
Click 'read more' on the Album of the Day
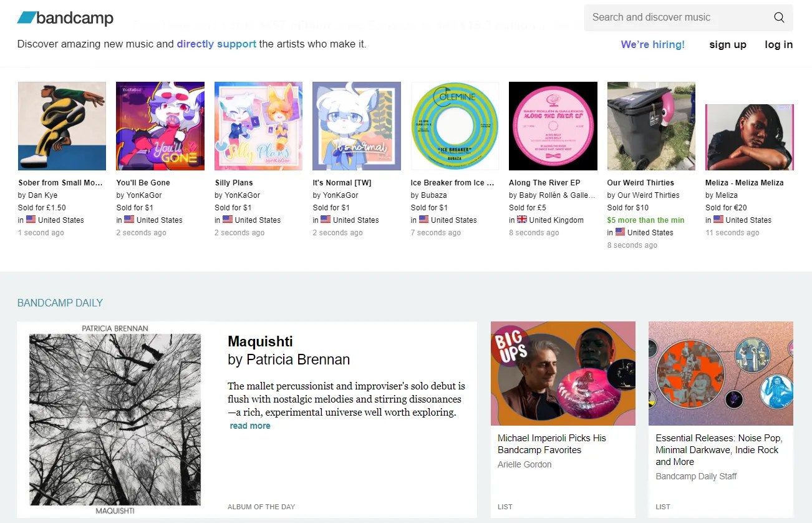[x=249, y=425]
